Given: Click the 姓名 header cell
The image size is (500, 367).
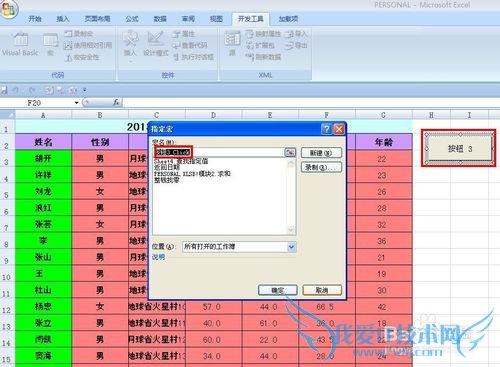Looking at the screenshot, I should pos(43,142).
